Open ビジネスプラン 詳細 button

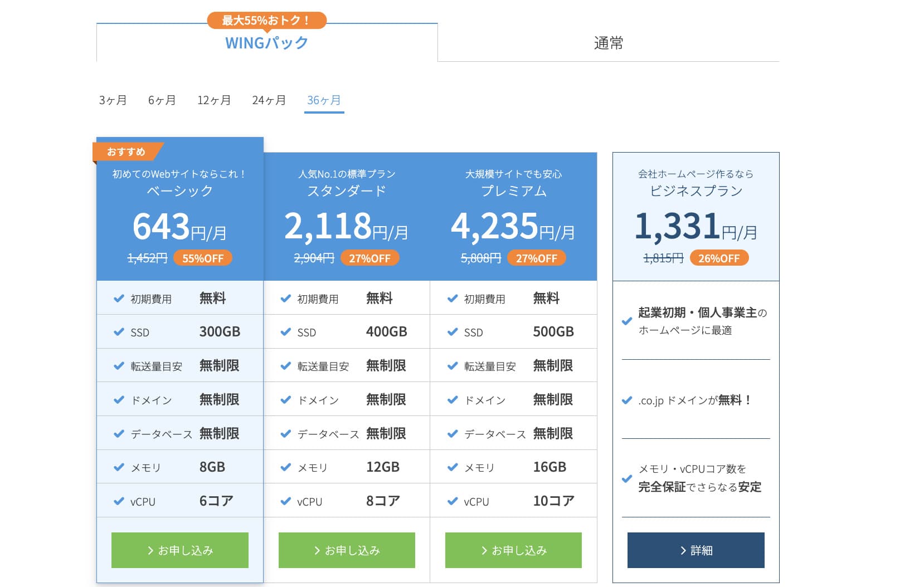(x=696, y=550)
